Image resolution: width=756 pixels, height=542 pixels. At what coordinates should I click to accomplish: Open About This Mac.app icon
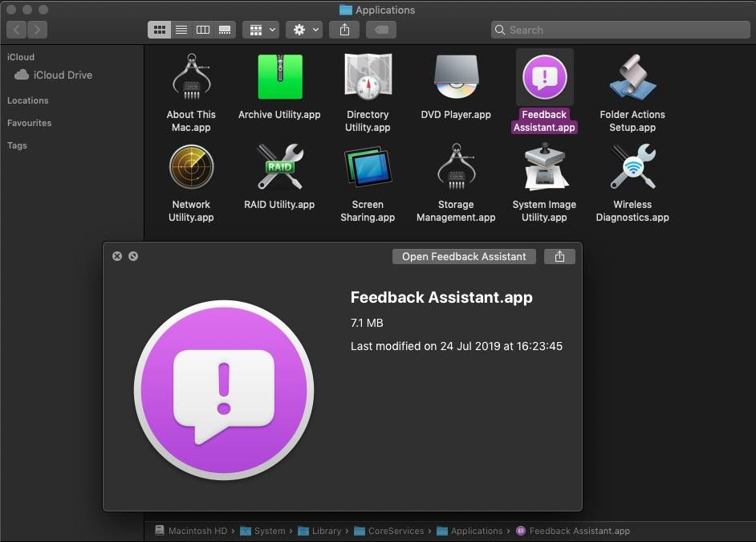192,77
